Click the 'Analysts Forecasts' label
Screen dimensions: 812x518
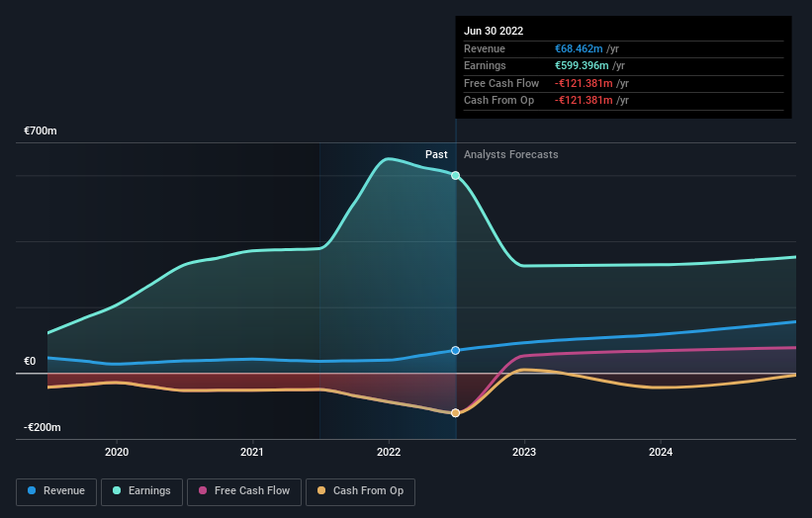coord(511,154)
